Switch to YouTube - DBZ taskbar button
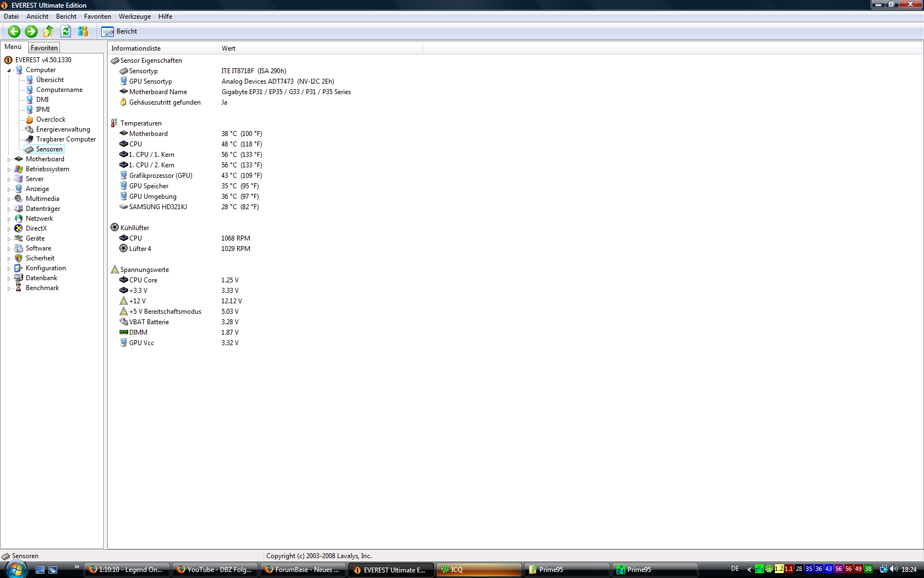Image resolution: width=924 pixels, height=578 pixels. 215,570
